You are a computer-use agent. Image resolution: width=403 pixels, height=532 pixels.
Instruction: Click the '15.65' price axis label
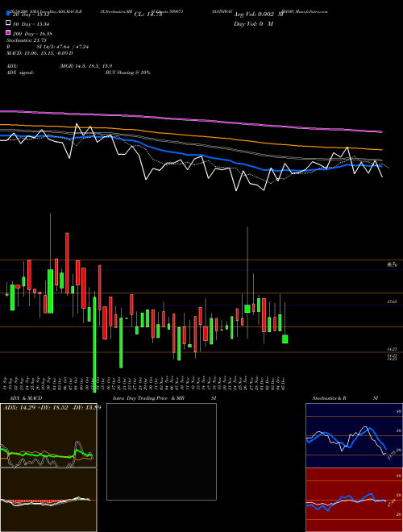click(x=392, y=301)
